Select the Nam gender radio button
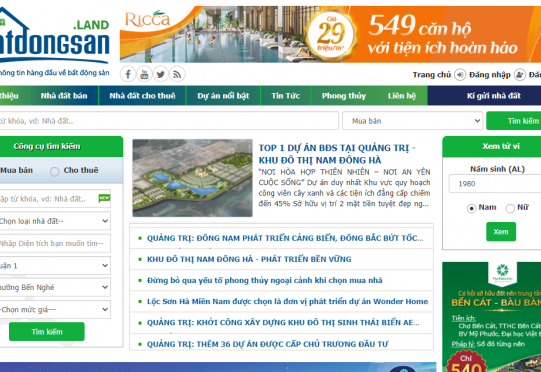The image size is (541, 372). (x=471, y=208)
